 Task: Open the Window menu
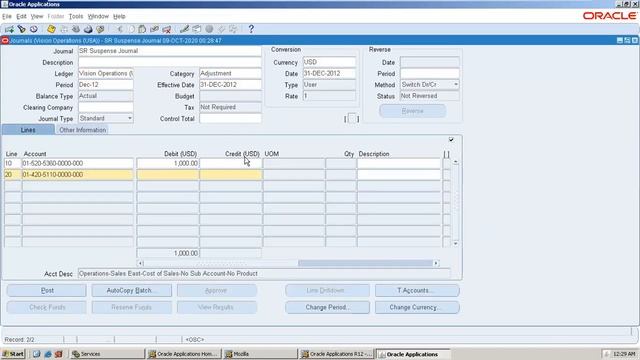pos(98,16)
